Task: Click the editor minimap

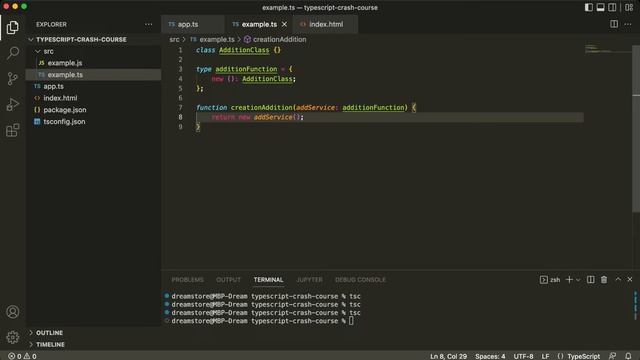Action: (x=608, y=49)
